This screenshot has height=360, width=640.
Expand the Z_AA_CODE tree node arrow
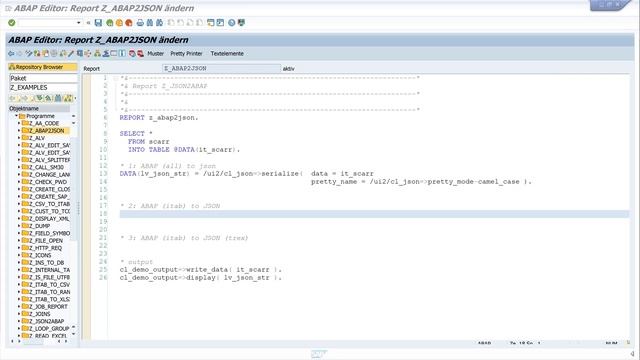tap(19, 123)
